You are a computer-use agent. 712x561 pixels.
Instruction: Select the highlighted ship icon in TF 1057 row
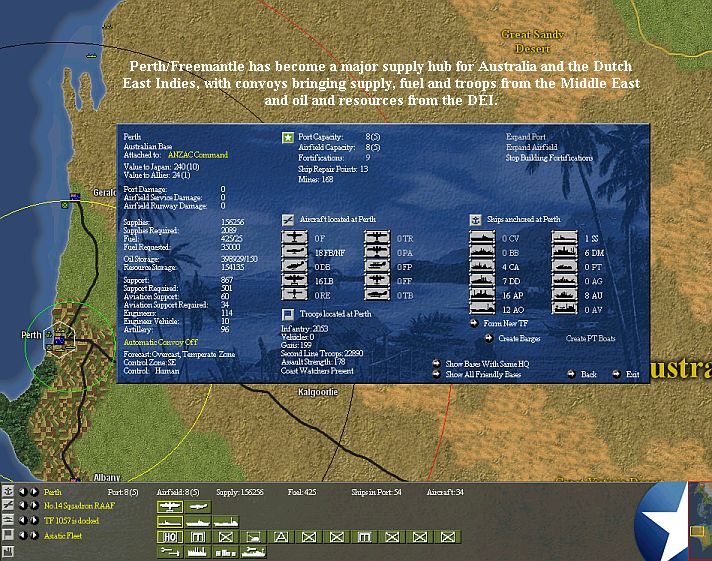pyautogui.click(x=170, y=522)
